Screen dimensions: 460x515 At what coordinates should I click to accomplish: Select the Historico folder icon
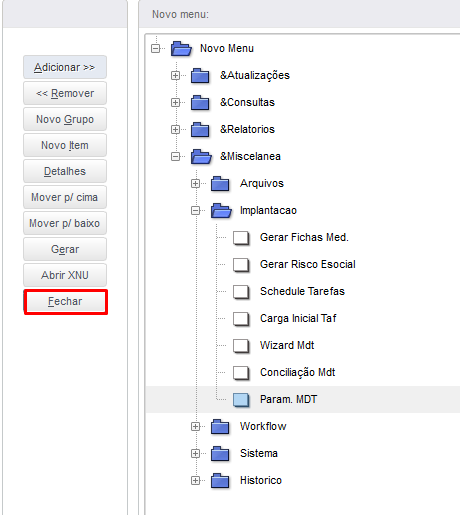(x=220, y=480)
